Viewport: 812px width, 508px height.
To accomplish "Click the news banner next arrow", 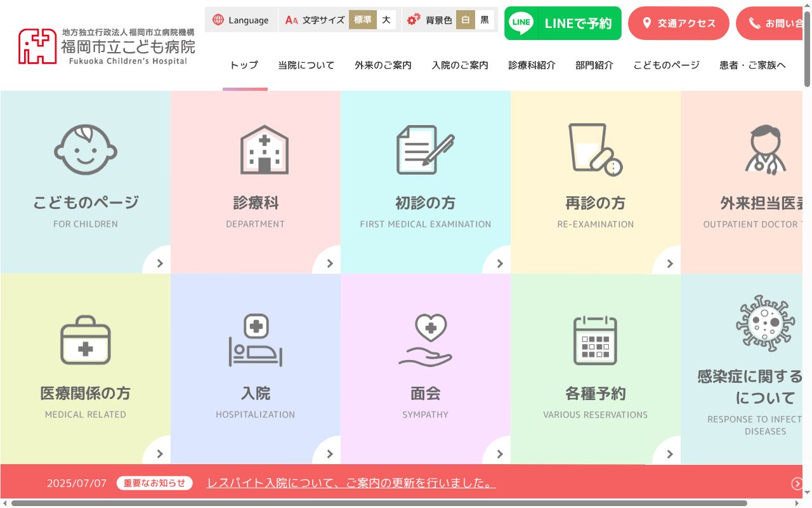I will pos(797,484).
